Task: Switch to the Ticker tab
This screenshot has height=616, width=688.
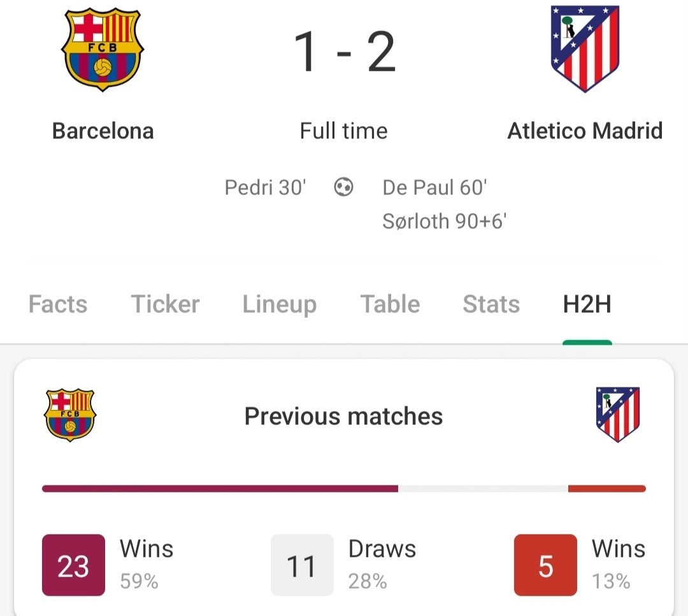Action: click(x=165, y=304)
